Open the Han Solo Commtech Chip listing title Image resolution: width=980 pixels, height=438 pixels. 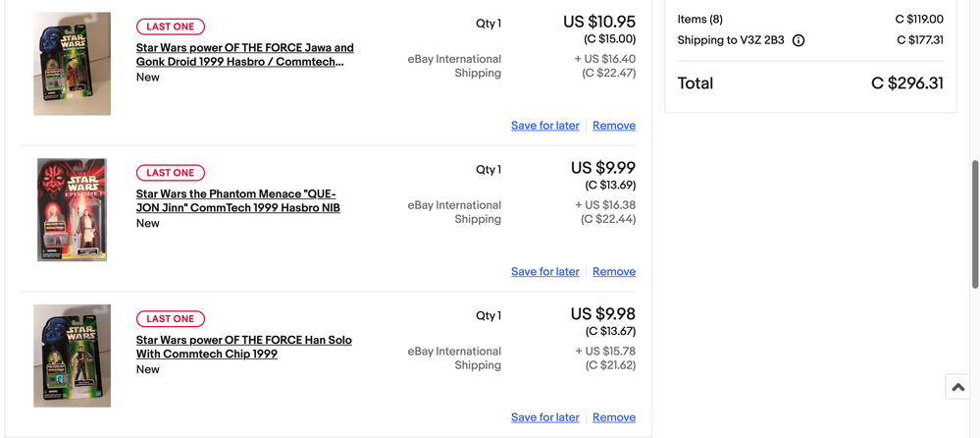pos(243,347)
